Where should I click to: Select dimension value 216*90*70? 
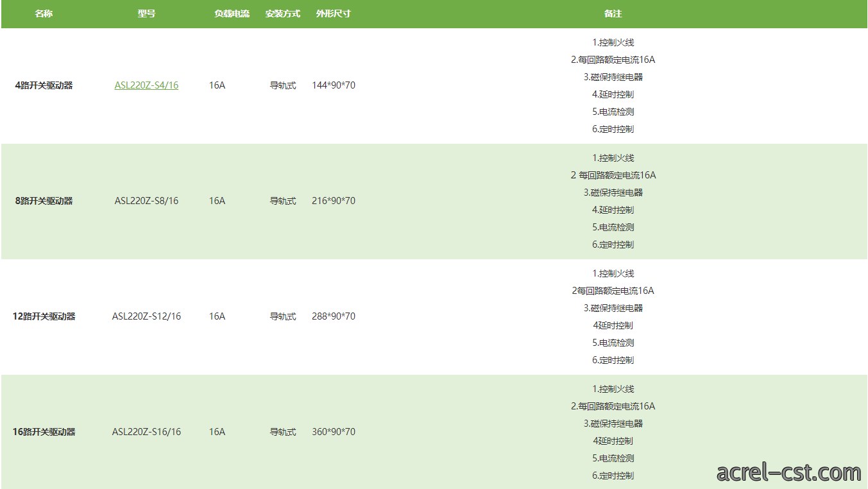334,201
